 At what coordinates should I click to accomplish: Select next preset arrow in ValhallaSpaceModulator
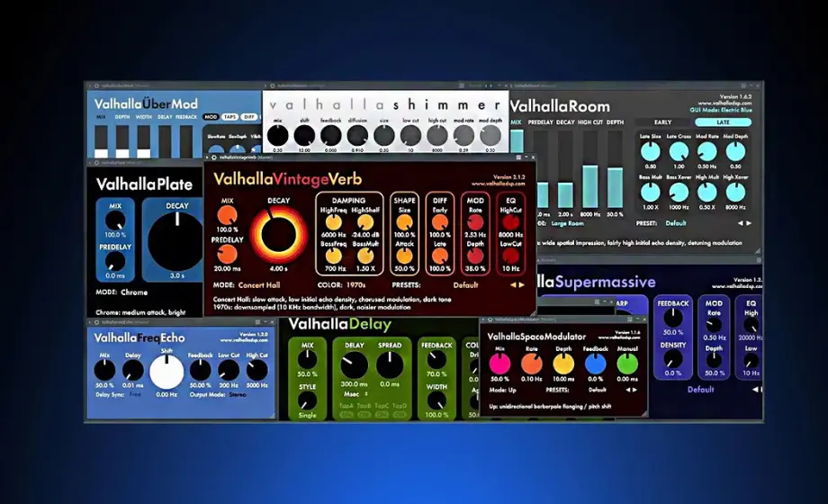[634, 390]
